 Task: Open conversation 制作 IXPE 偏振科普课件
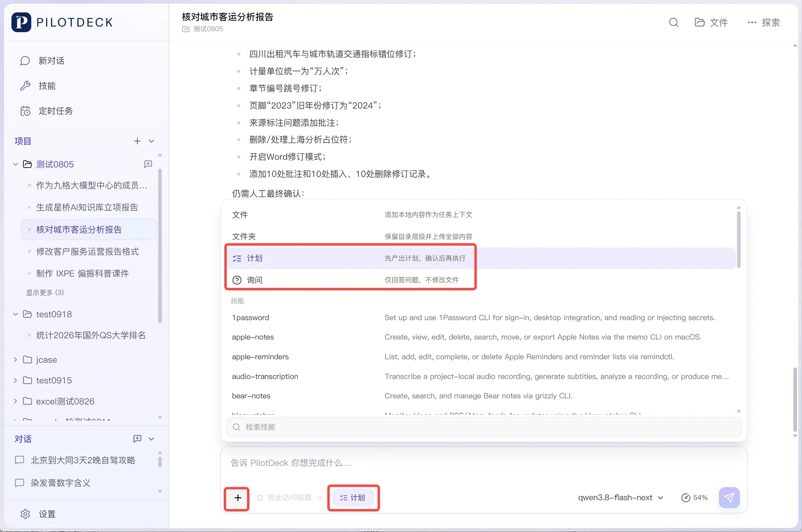(x=82, y=274)
